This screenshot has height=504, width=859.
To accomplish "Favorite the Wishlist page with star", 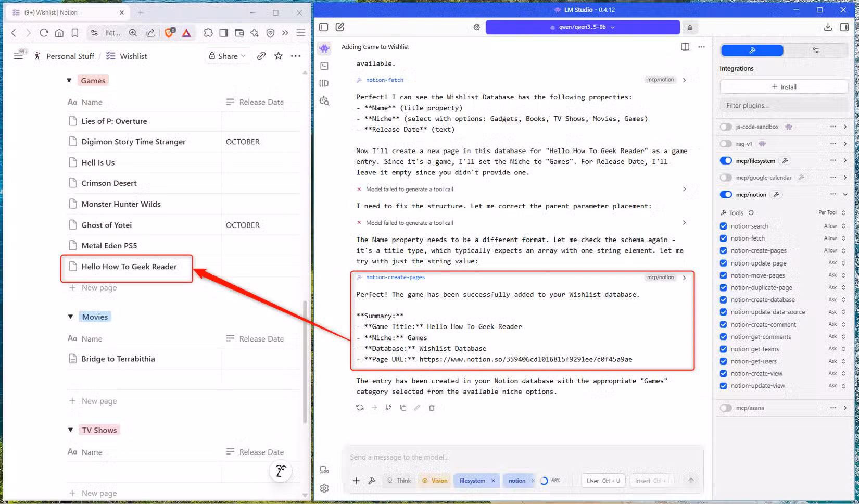I will 279,56.
